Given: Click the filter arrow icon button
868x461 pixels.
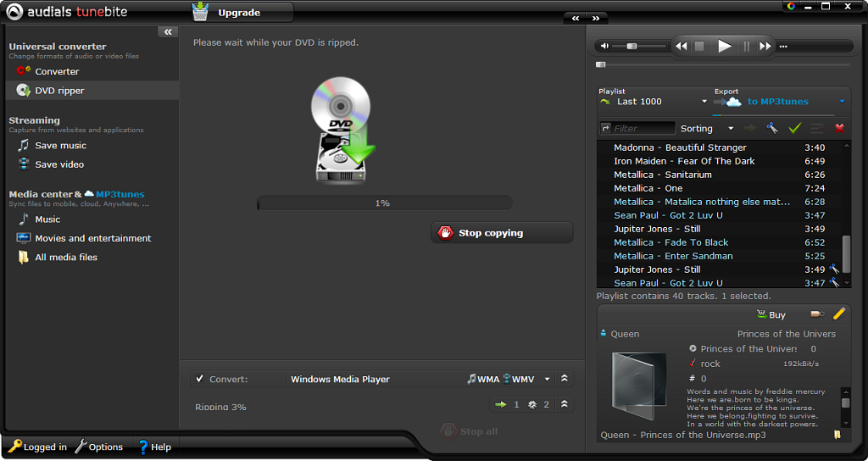Looking at the screenshot, I should coord(605,128).
